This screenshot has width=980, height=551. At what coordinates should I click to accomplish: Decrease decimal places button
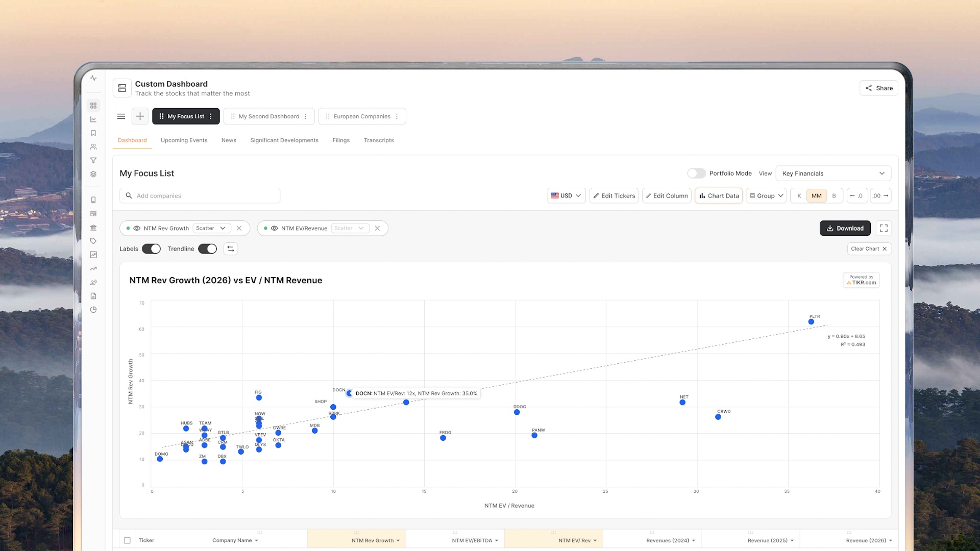tap(857, 196)
